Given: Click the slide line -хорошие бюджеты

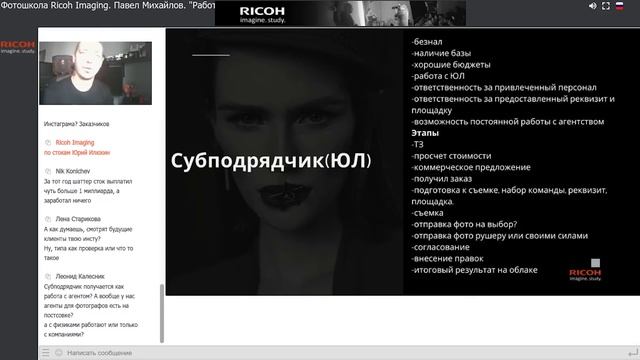Looking at the screenshot, I should click(x=451, y=64).
